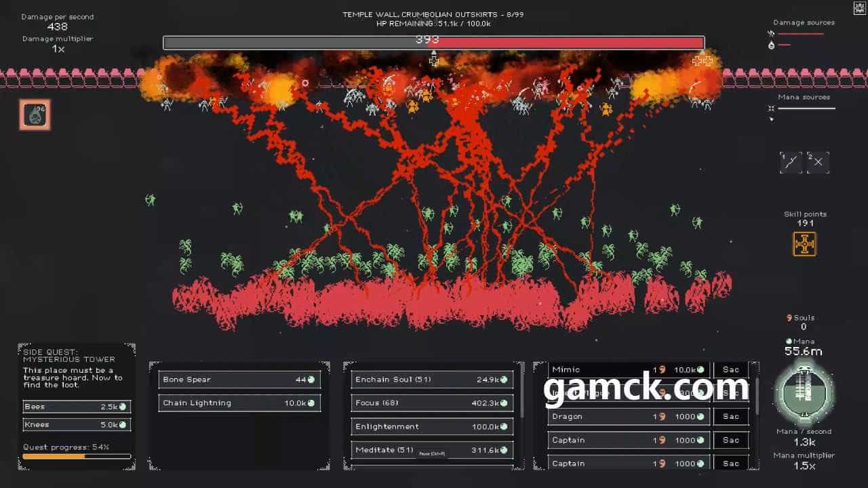Click the active item icon labeled 96

click(x=34, y=115)
